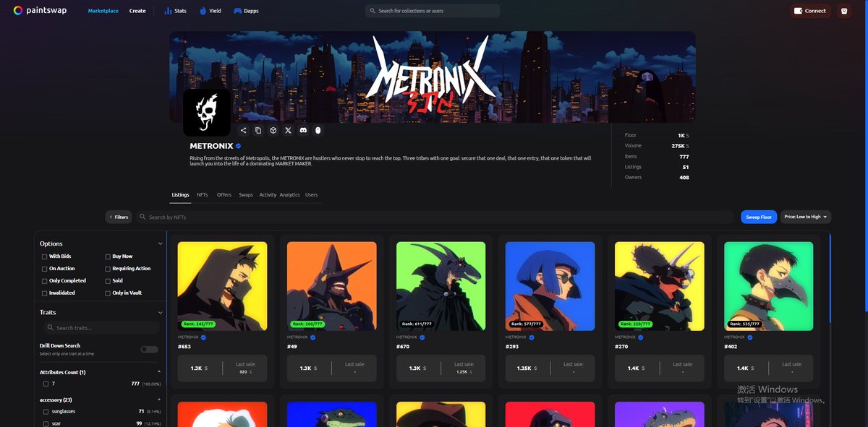Collapse the Traits section
The image size is (868, 427).
coord(159,313)
